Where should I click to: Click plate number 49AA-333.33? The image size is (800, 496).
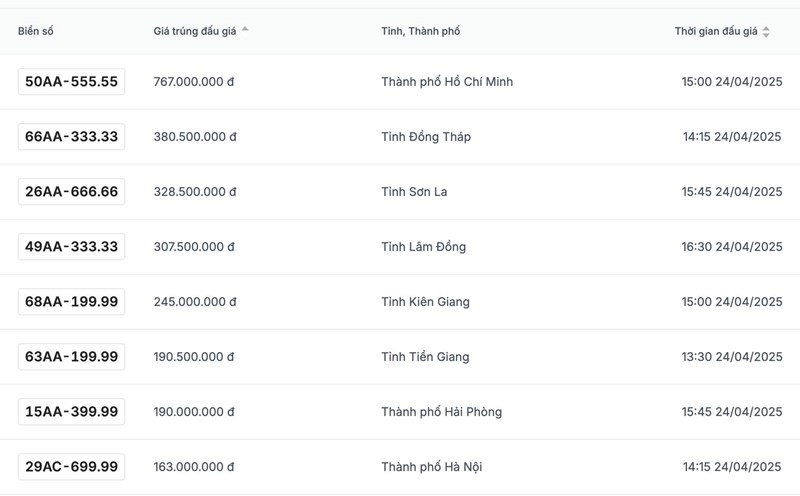[71, 247]
